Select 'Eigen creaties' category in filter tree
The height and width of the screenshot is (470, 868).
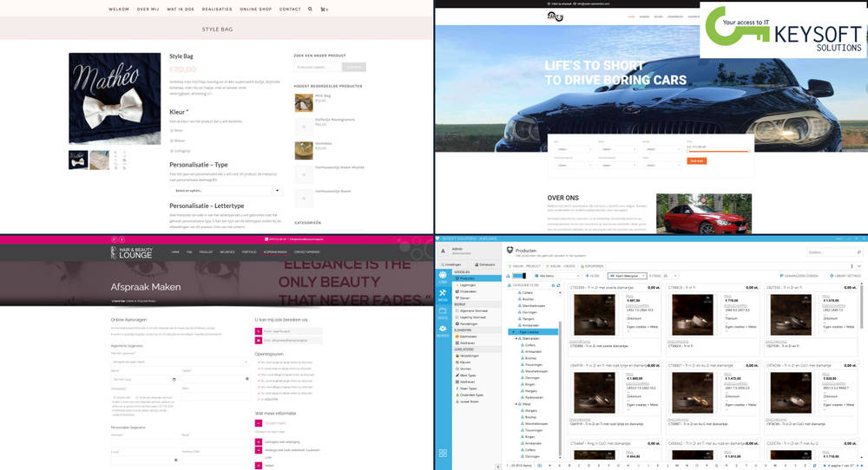(533, 332)
